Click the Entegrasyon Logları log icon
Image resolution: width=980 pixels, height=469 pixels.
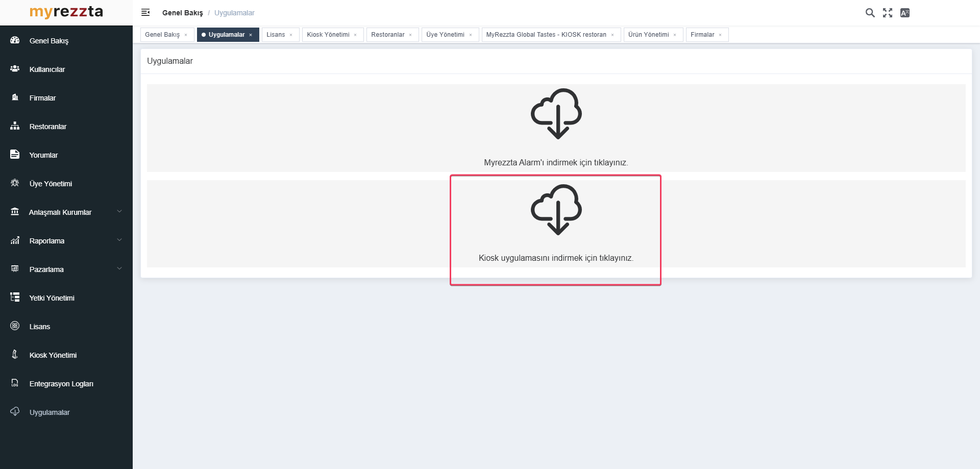tap(15, 383)
